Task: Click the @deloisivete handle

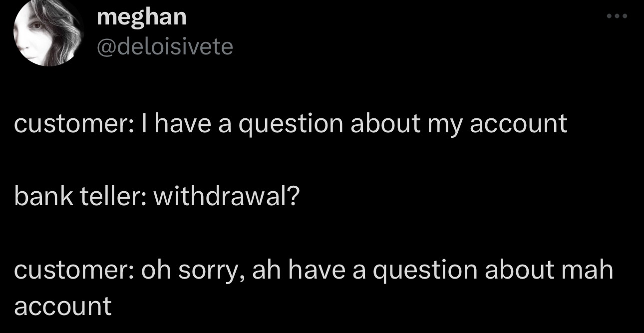Action: click(165, 47)
